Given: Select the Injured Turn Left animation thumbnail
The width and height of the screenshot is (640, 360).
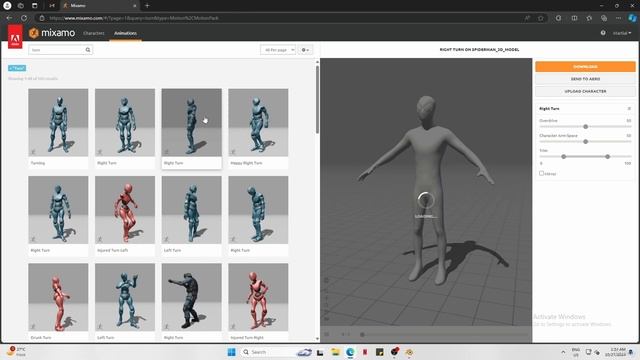Looking at the screenshot, I should pos(125,210).
